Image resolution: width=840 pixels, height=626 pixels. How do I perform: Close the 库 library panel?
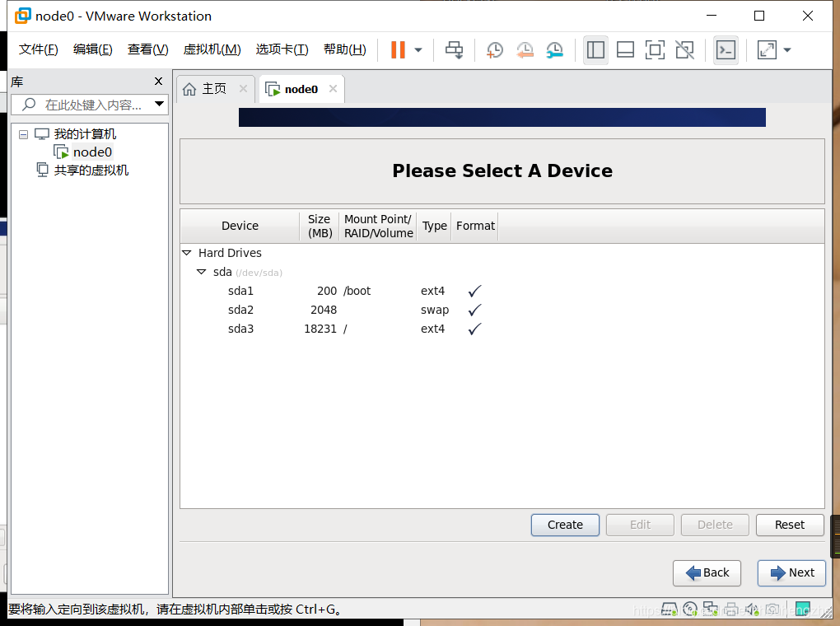click(x=158, y=81)
